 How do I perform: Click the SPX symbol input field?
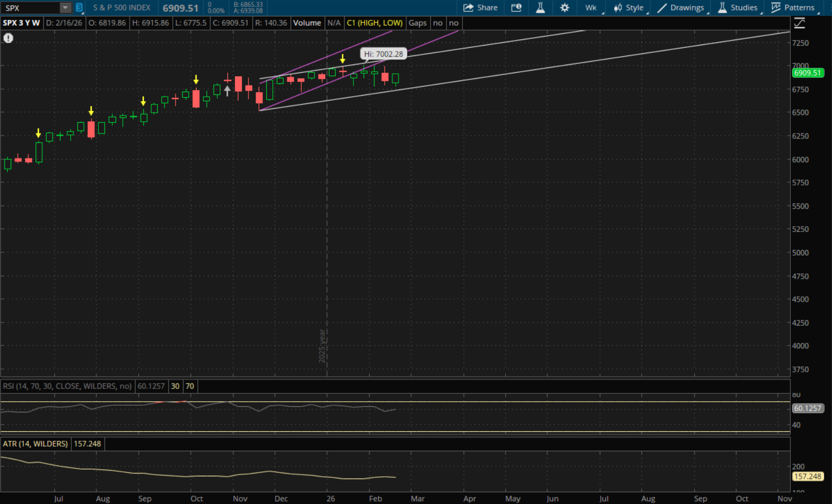click(31, 8)
